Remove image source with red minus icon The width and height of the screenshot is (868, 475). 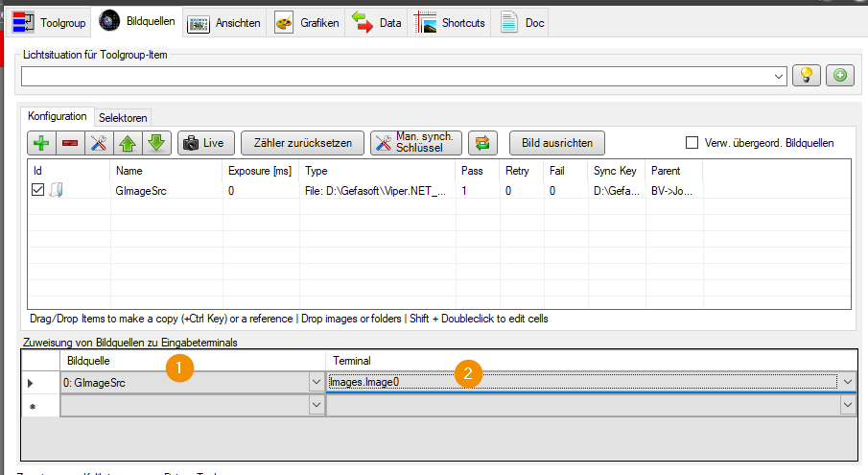[70, 143]
